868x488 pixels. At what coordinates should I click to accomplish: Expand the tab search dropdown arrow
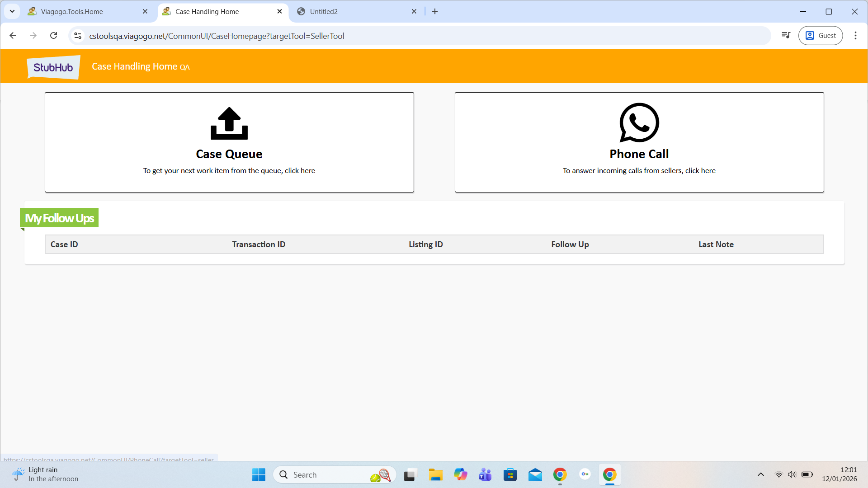point(12,11)
